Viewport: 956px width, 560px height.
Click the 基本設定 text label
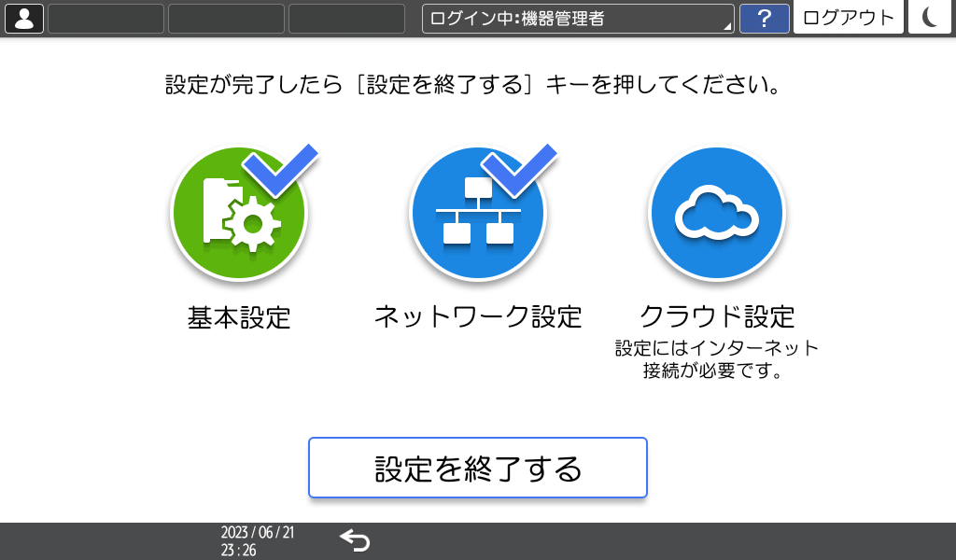[x=239, y=317]
